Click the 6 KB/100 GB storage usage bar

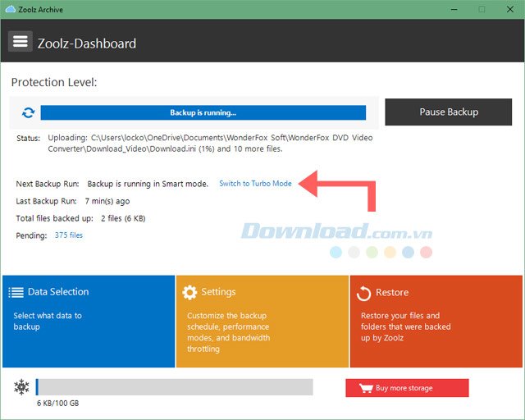point(174,387)
